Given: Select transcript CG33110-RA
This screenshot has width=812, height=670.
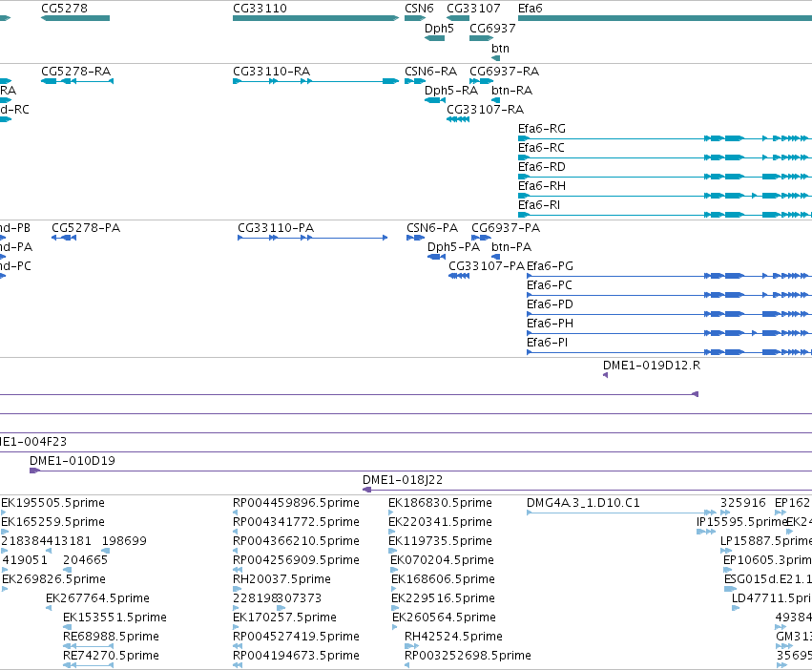Looking at the screenshot, I should (x=271, y=71).
